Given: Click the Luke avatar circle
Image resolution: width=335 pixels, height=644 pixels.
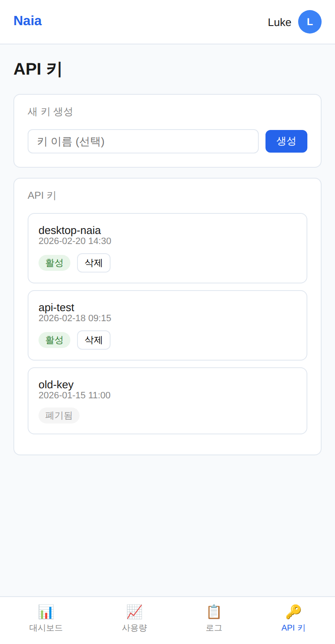Looking at the screenshot, I should pyautogui.click(x=309, y=22).
